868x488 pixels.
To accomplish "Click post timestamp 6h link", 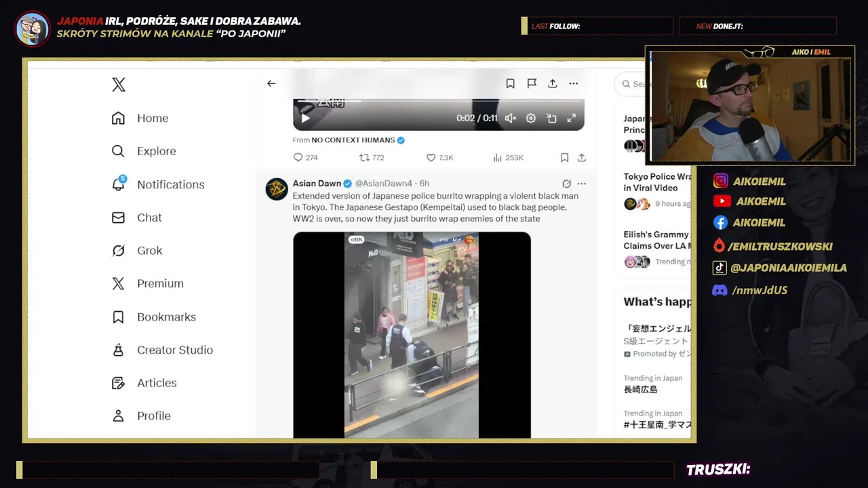I will click(x=425, y=184).
